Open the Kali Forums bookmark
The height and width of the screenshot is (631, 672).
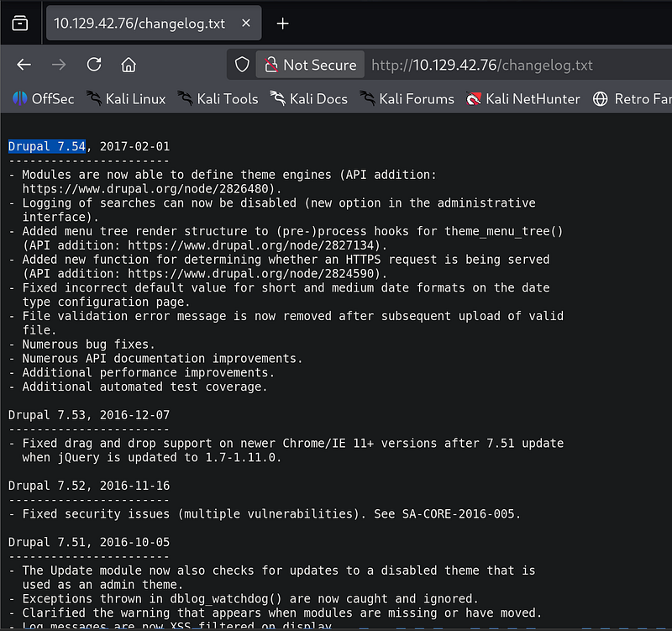[x=407, y=99]
